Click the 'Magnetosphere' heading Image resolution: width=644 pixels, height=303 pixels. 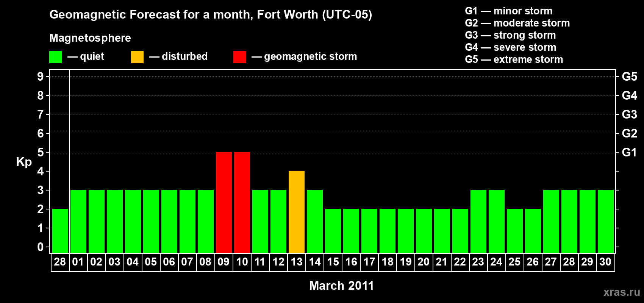[x=90, y=38]
